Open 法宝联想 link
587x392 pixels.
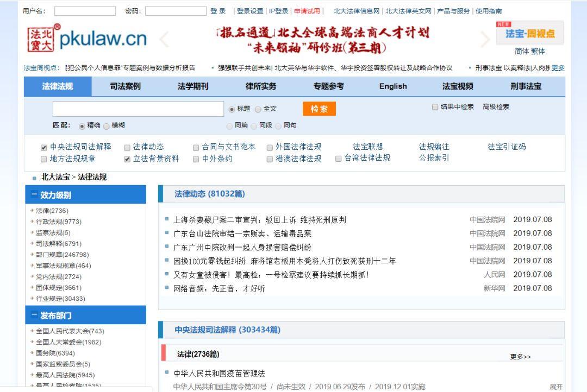(368, 147)
